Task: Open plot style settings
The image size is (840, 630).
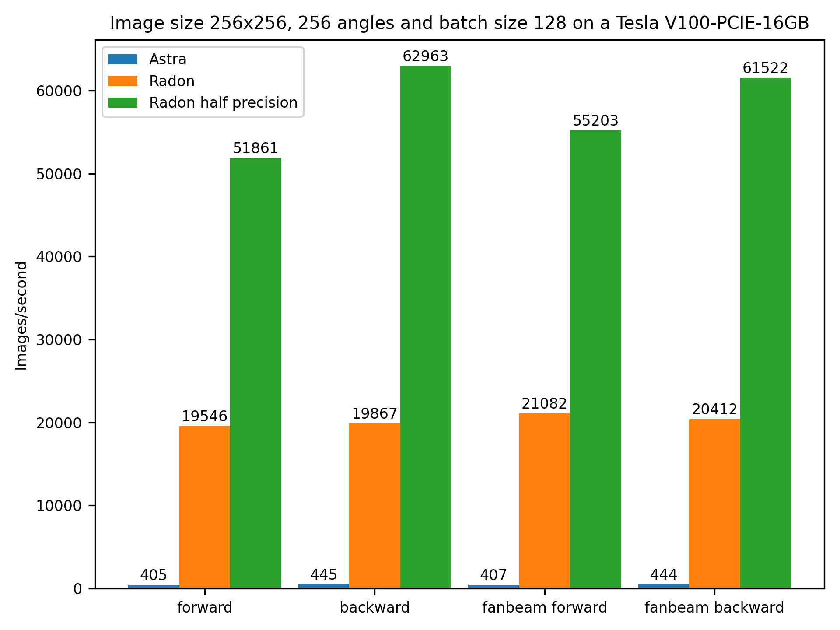Action: pyautogui.click(x=420, y=315)
